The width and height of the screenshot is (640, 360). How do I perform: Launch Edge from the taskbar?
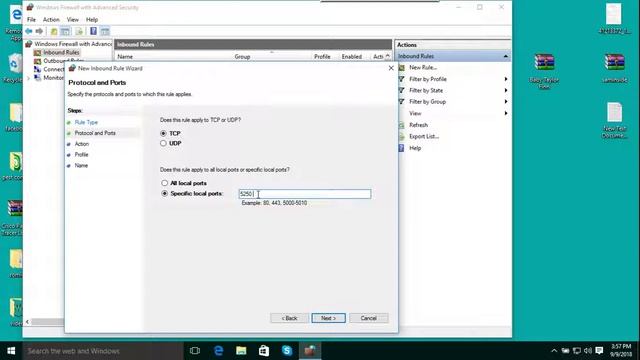pos(218,351)
